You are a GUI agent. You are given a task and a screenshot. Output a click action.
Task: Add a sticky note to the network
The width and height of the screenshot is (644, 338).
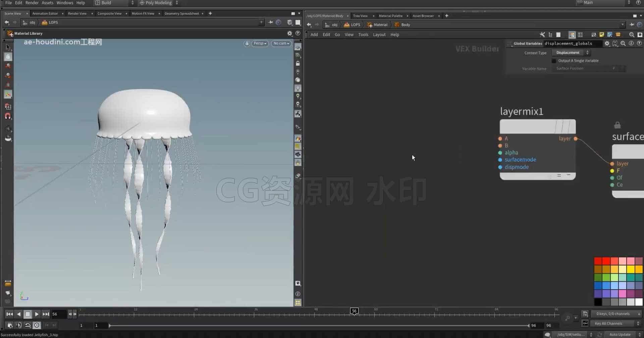click(602, 35)
